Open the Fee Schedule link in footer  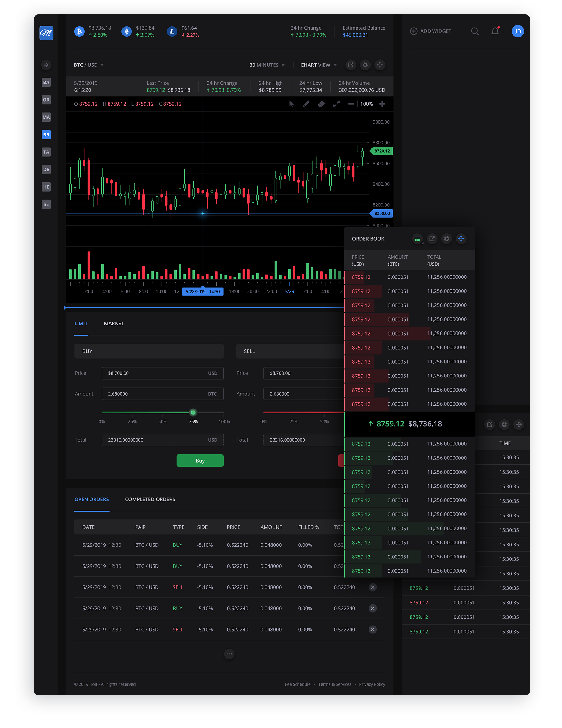[297, 684]
